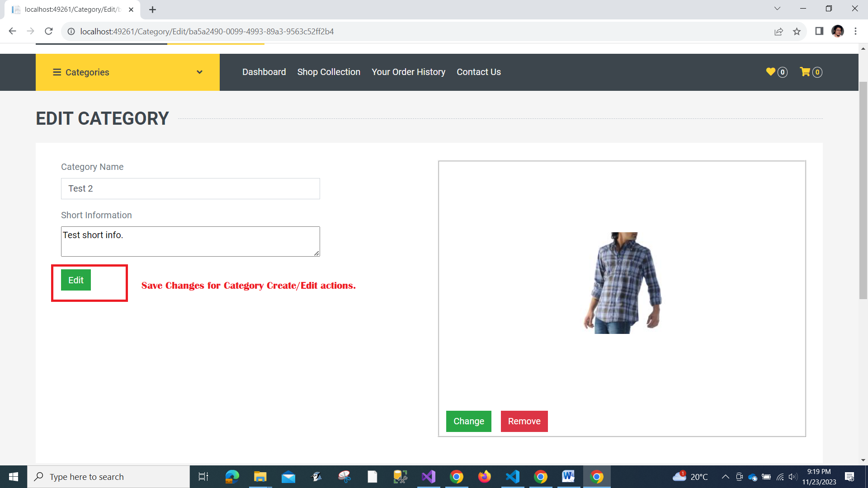Click the Categories hamburger menu icon
The height and width of the screenshot is (488, 868).
pos(57,72)
